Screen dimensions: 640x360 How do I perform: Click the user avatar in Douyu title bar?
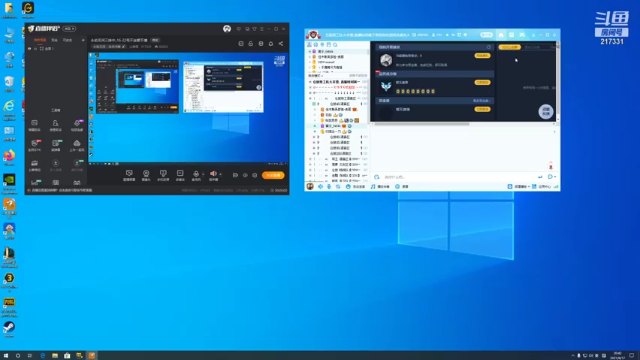coord(227,29)
